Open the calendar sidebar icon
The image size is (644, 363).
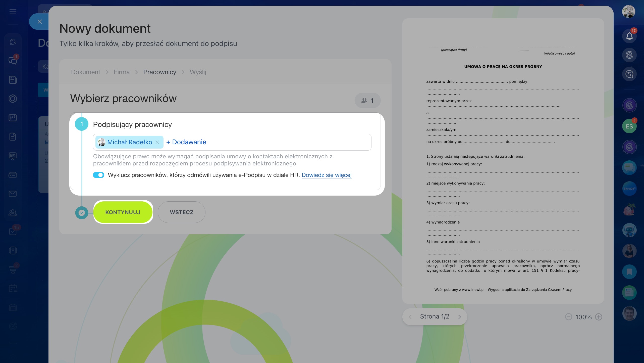point(13,117)
